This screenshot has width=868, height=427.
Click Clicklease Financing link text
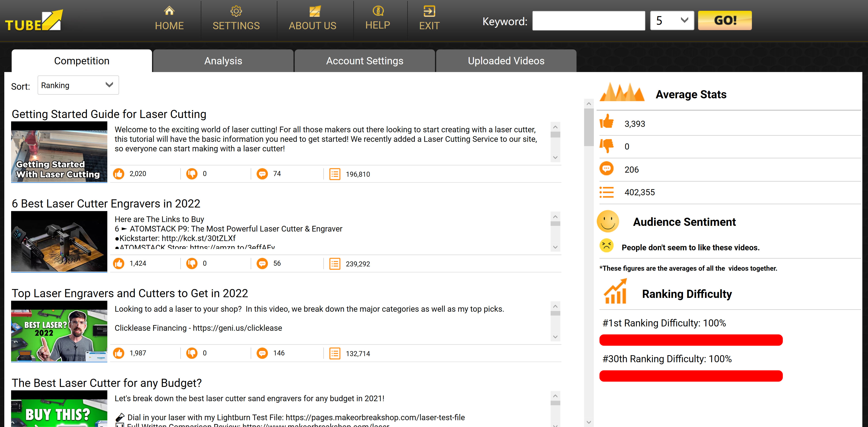pyautogui.click(x=198, y=328)
